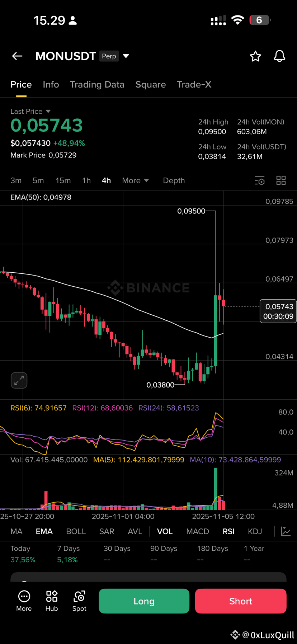Open Spot trading icon
This screenshot has height=644, width=297.
[x=79, y=601]
